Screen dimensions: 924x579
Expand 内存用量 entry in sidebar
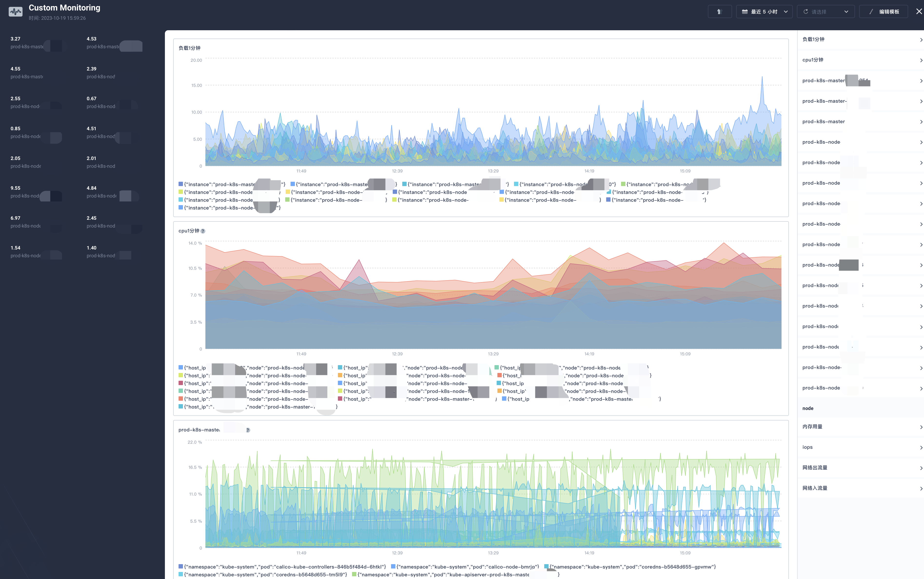860,427
